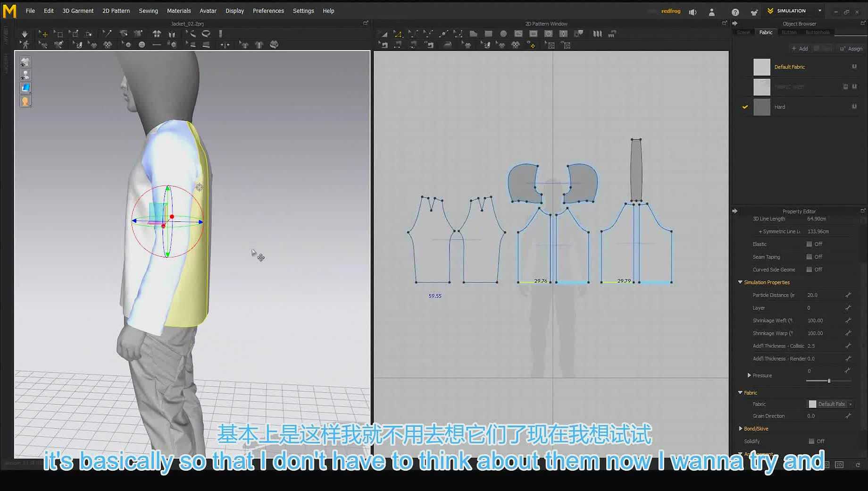Viewport: 868px width, 491px height.
Task: Open the Sewing menu
Action: (148, 11)
